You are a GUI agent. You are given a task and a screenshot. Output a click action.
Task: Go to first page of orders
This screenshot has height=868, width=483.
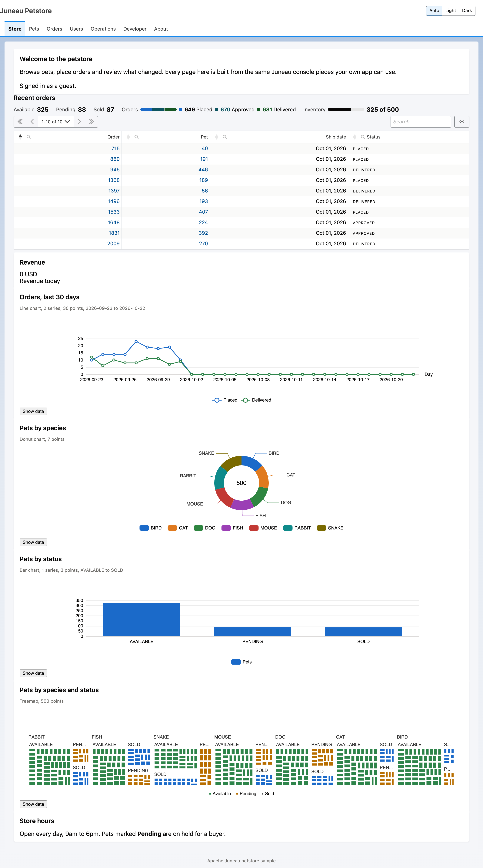[20, 122]
